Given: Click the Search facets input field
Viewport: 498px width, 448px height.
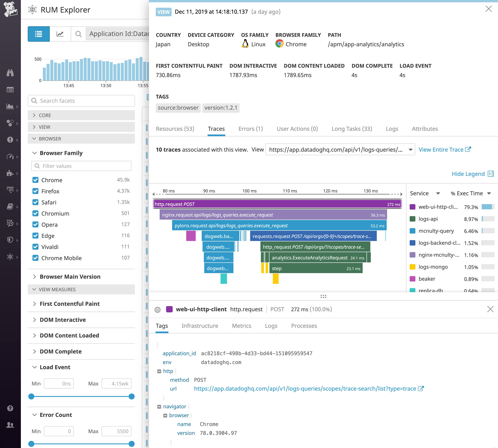Looking at the screenshot, I should (x=81, y=101).
